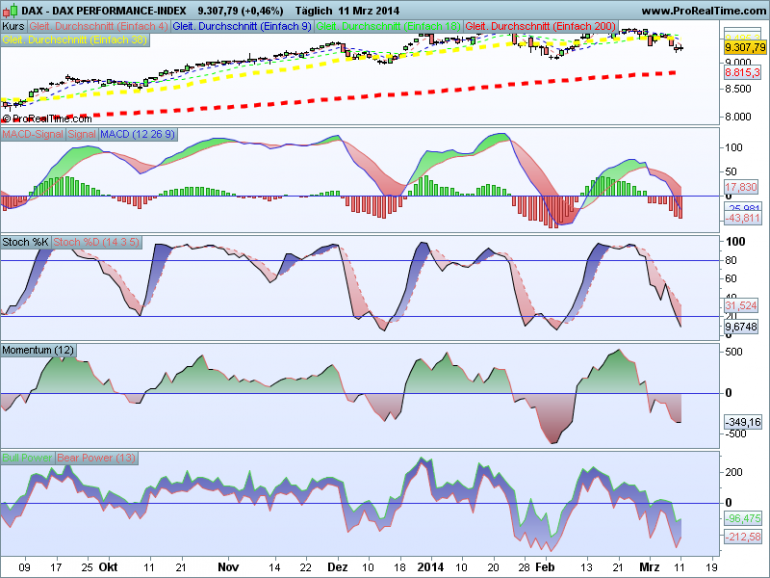Screen dimensions: 770x578
Task: Click the 500 label on the Momentum axis
Action: click(734, 352)
